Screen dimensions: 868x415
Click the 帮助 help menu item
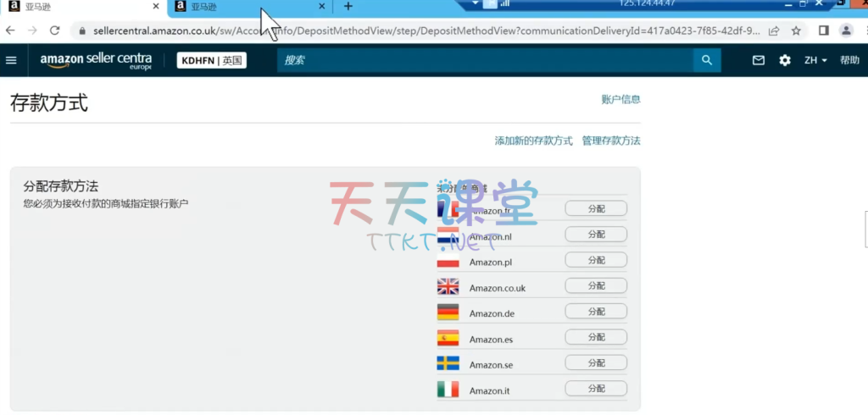pos(849,60)
